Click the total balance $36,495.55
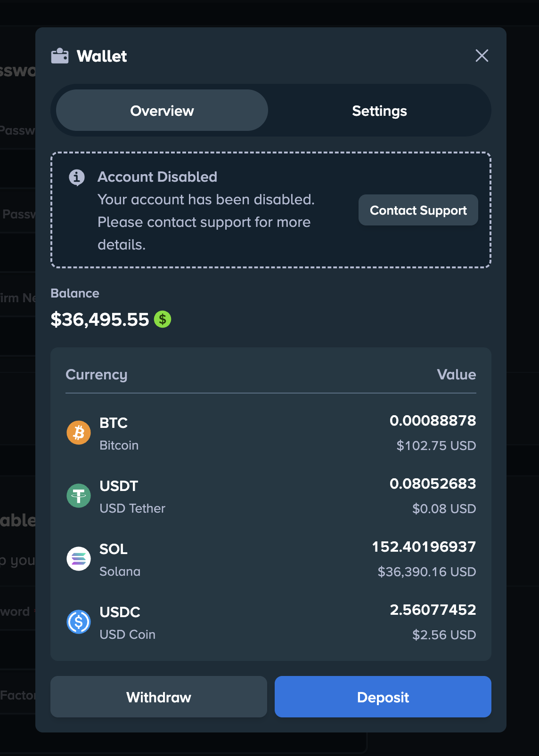Image resolution: width=539 pixels, height=756 pixels. coord(100,320)
